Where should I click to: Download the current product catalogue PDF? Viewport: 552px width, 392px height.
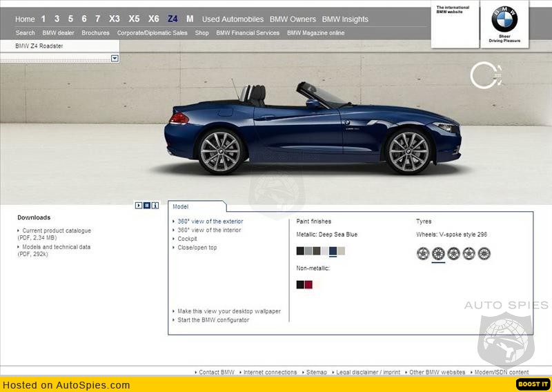(x=57, y=231)
